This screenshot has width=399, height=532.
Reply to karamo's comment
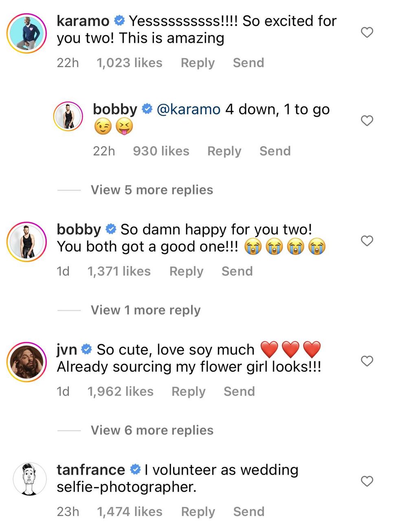(197, 63)
